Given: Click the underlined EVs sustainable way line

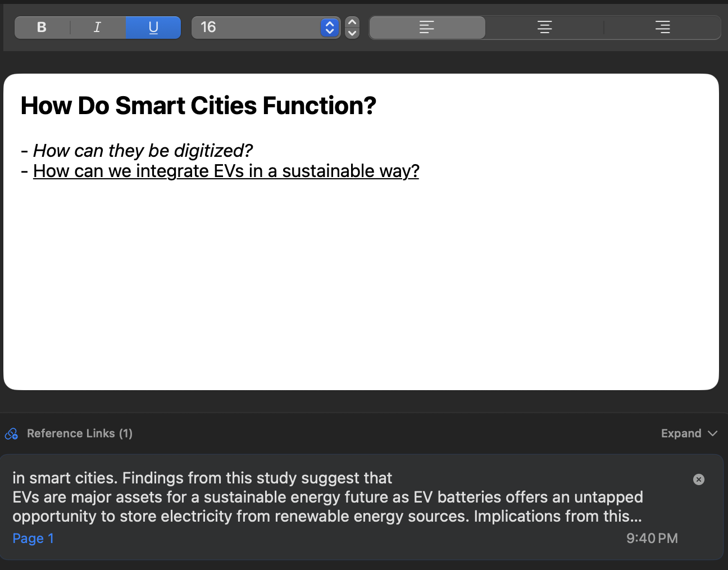Looking at the screenshot, I should tap(226, 171).
